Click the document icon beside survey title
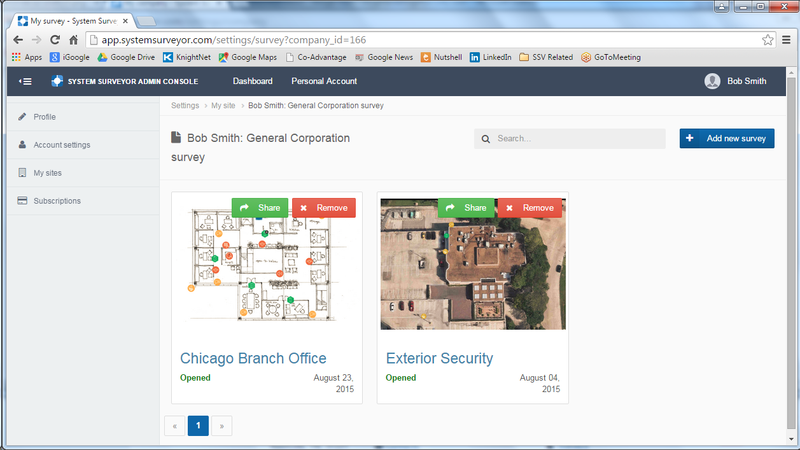 (176, 137)
